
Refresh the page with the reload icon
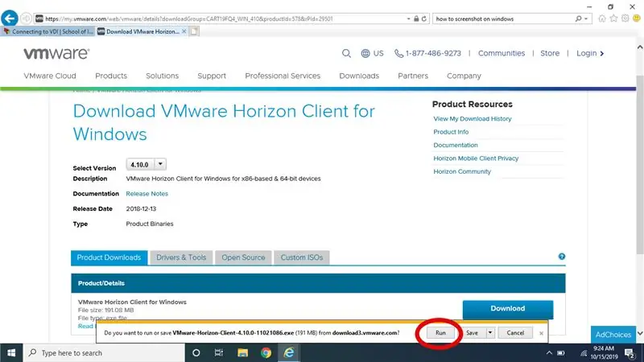(x=424, y=19)
